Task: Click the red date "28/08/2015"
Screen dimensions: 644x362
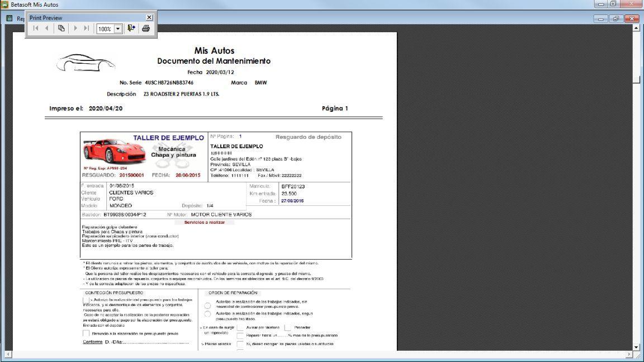Action: coord(188,175)
